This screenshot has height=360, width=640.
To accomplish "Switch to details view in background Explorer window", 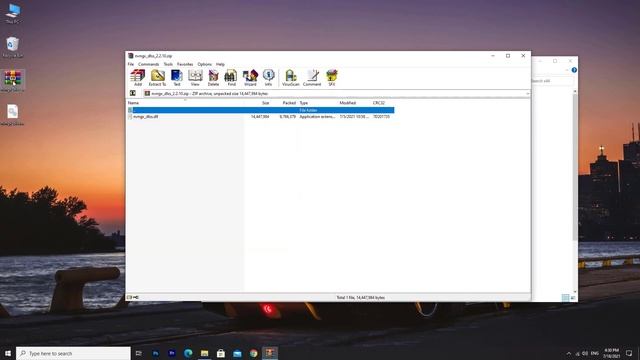I will (x=565, y=298).
